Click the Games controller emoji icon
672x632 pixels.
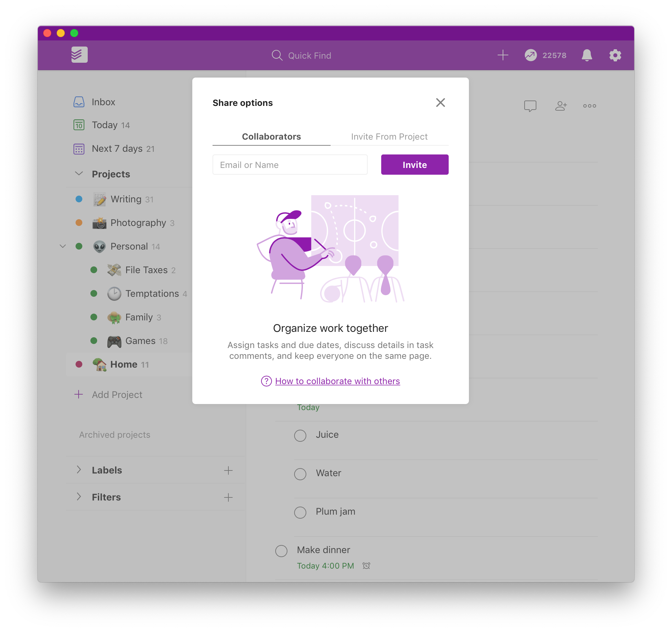(114, 342)
